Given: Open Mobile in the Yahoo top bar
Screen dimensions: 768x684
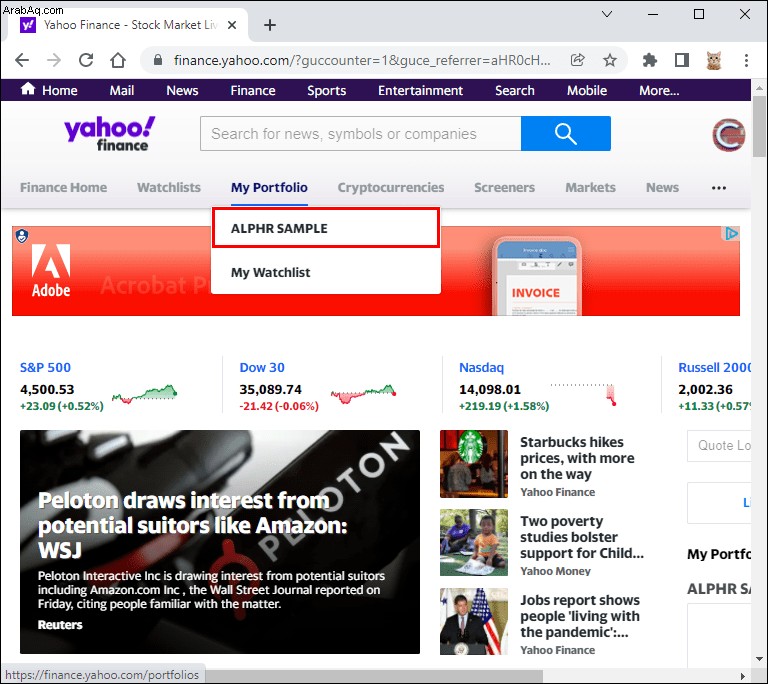Looking at the screenshot, I should pos(587,90).
